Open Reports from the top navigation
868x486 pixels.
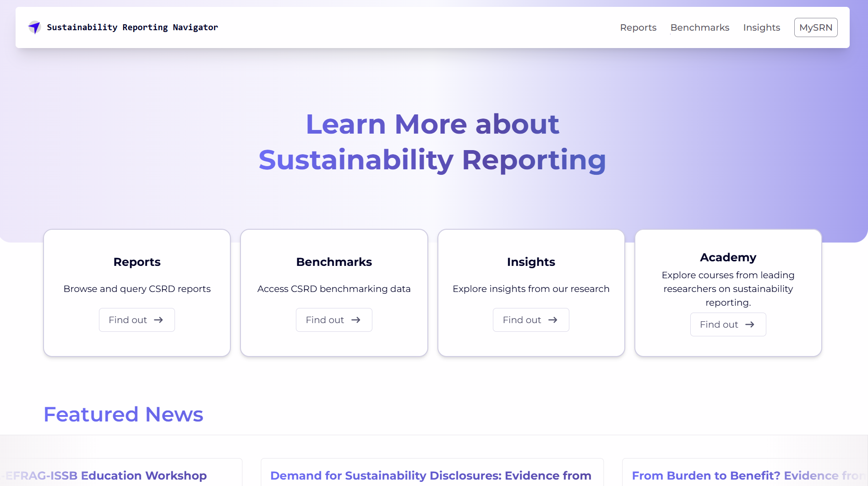pos(638,27)
